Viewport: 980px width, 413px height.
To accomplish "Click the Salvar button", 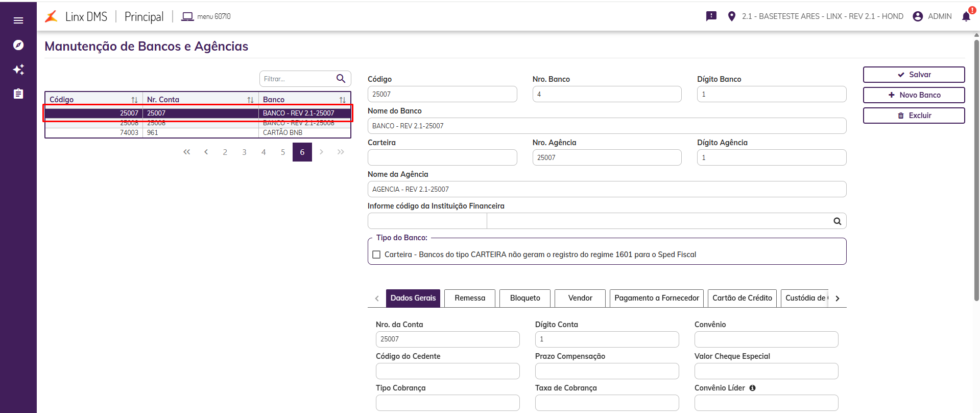I will [914, 75].
